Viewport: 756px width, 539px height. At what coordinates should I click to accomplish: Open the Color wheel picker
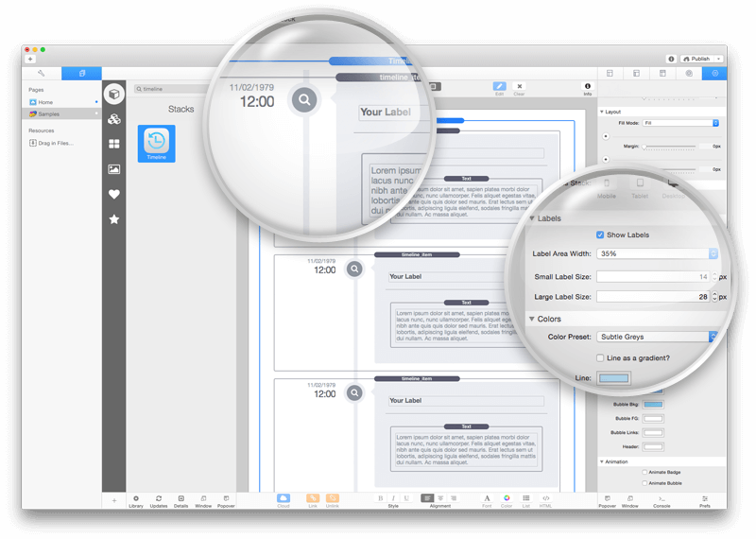(507, 498)
